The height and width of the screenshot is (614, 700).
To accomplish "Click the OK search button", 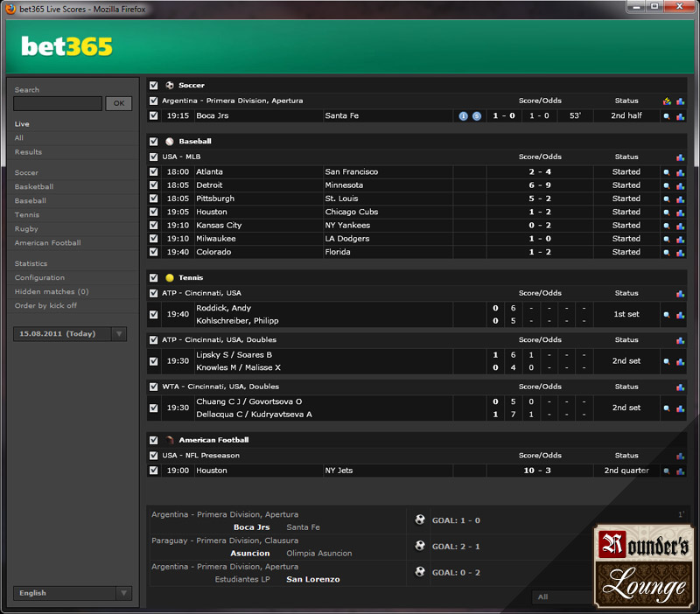I will coord(119,103).
